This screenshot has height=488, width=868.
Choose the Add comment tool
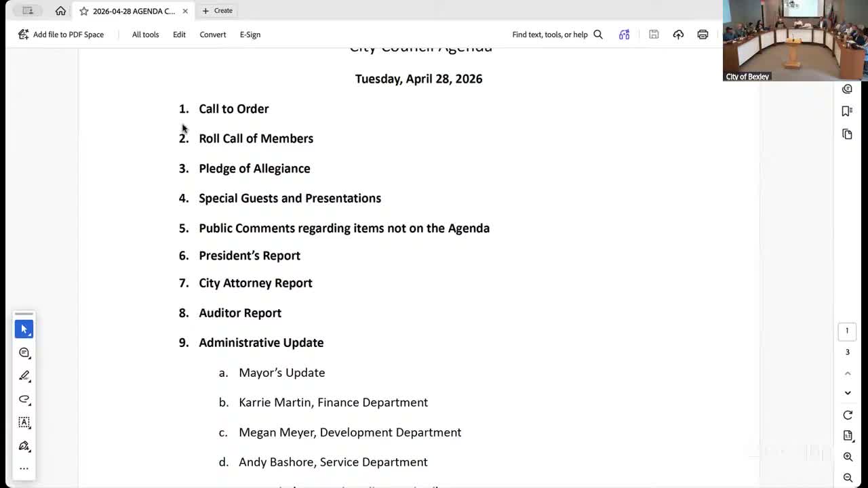24,352
